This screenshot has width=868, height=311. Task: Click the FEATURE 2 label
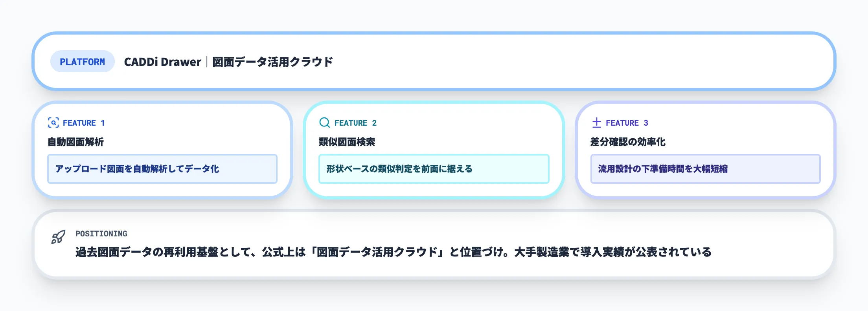(355, 123)
